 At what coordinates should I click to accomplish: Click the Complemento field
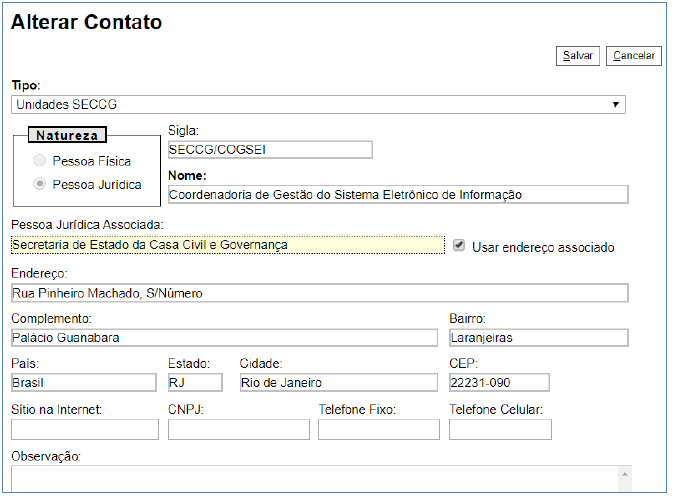pos(224,338)
